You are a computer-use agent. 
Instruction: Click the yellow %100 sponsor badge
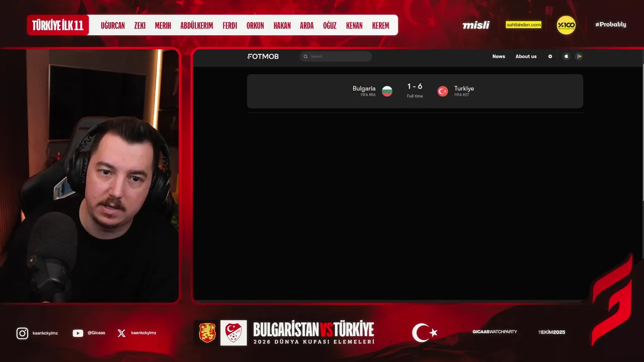(566, 25)
